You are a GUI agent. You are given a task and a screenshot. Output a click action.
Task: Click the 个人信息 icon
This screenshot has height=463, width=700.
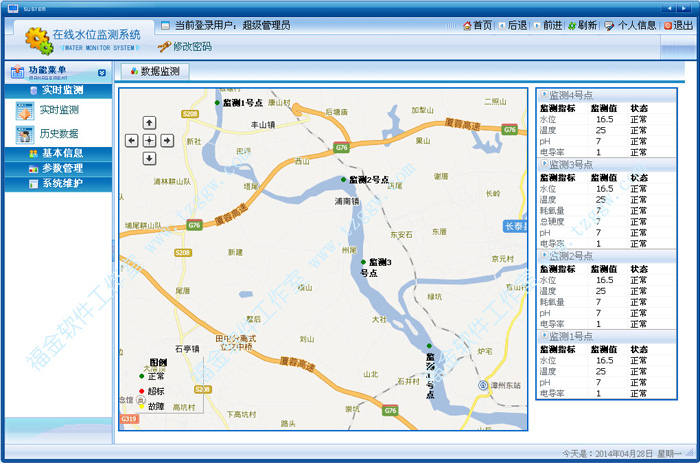point(609,26)
